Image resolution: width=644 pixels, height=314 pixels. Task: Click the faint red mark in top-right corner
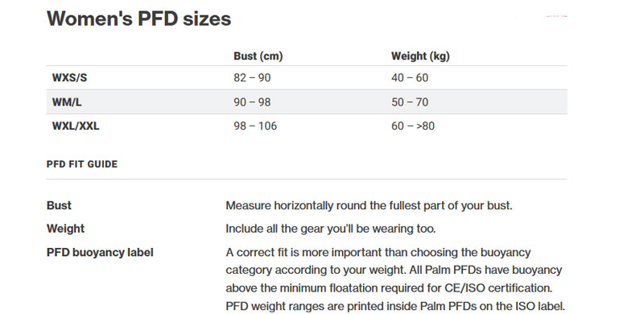[x=556, y=16]
